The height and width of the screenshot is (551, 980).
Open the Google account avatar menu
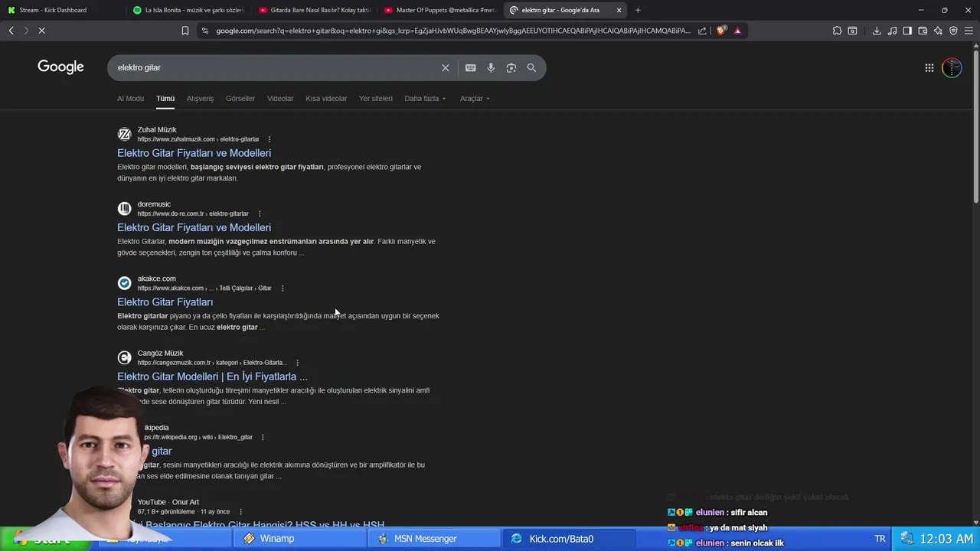coord(952,67)
